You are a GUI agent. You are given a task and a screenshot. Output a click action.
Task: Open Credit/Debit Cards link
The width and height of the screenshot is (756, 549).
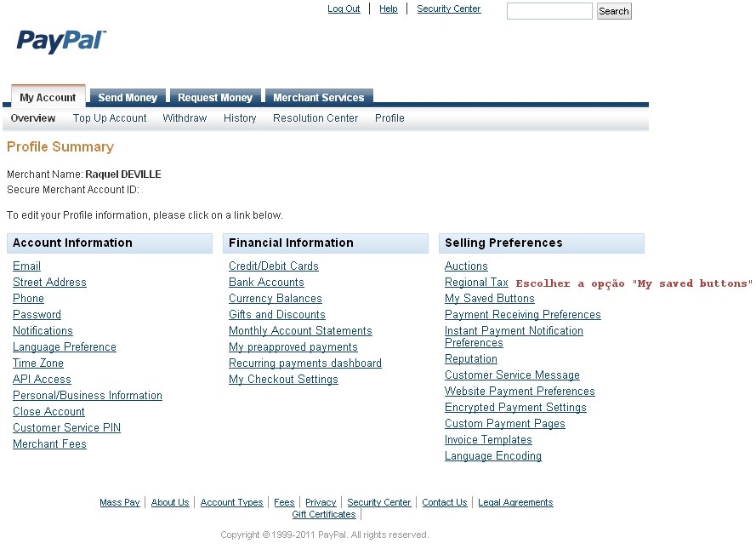273,266
